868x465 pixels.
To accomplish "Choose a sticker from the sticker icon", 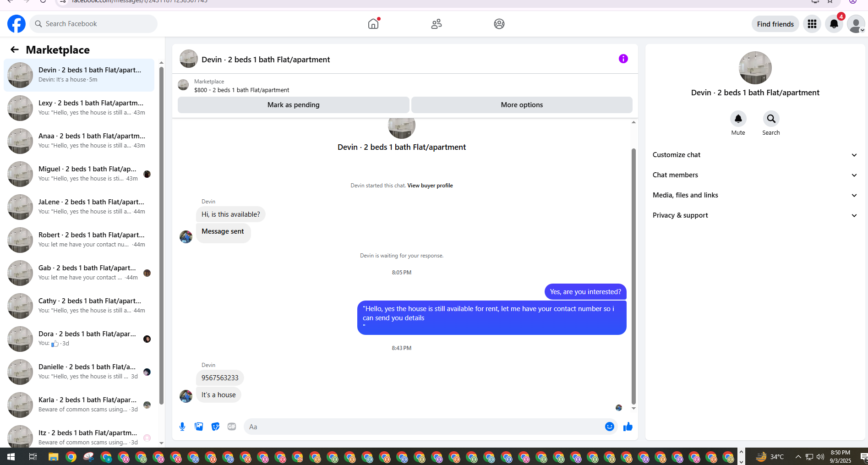I will coord(215,427).
